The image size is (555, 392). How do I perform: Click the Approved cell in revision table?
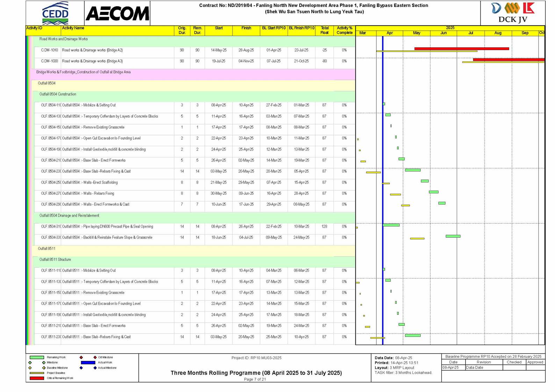point(535,362)
